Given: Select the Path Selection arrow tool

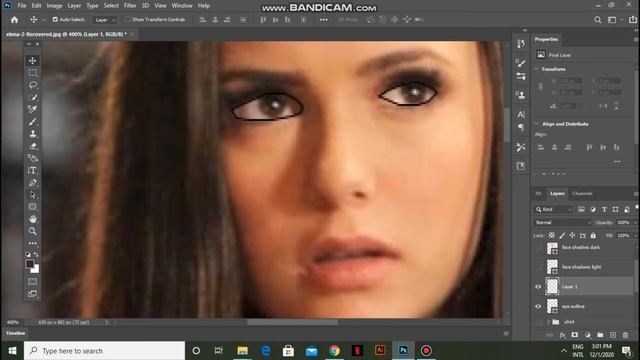Looking at the screenshot, I should click(x=33, y=195).
